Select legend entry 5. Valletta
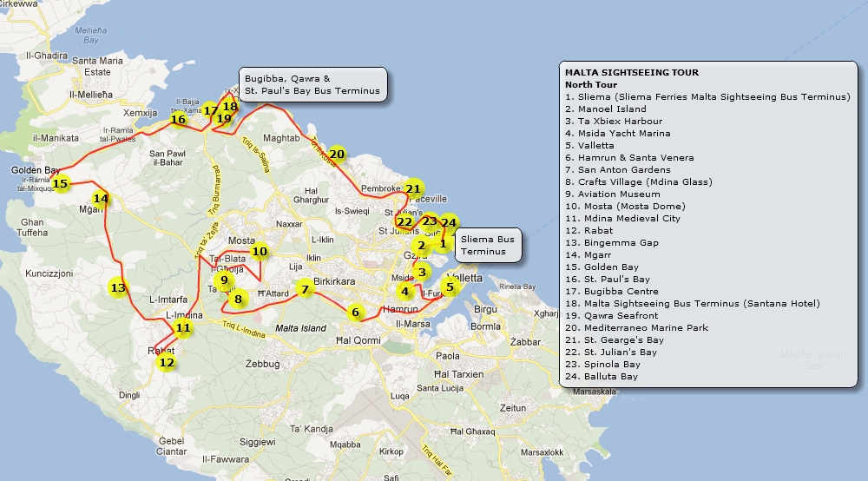The image size is (868, 481). click(589, 146)
